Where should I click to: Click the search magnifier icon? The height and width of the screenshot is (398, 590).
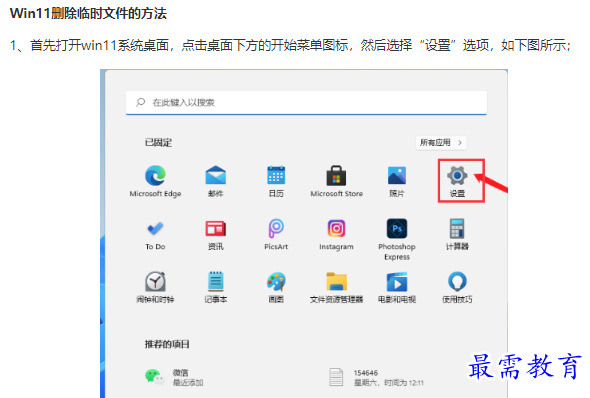140,102
